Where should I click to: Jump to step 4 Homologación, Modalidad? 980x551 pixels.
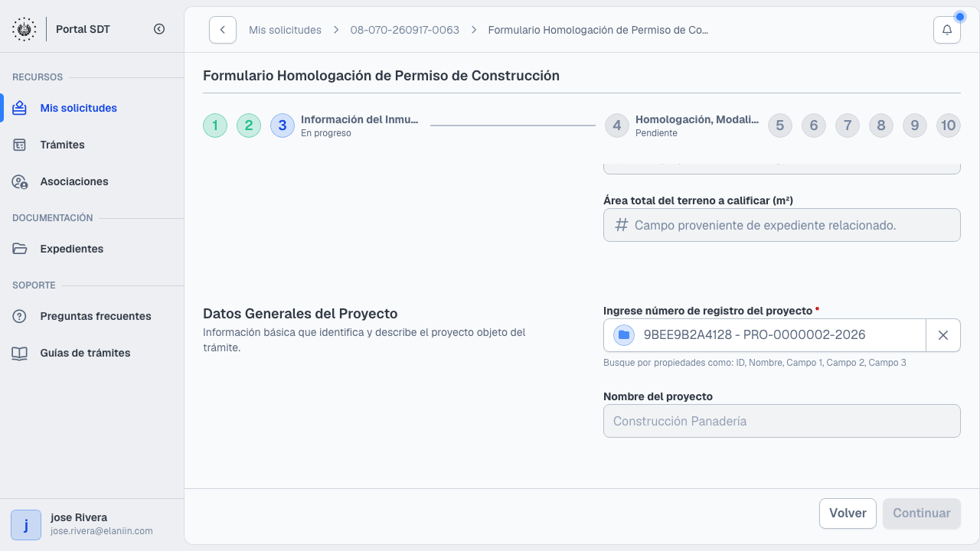[x=617, y=126]
